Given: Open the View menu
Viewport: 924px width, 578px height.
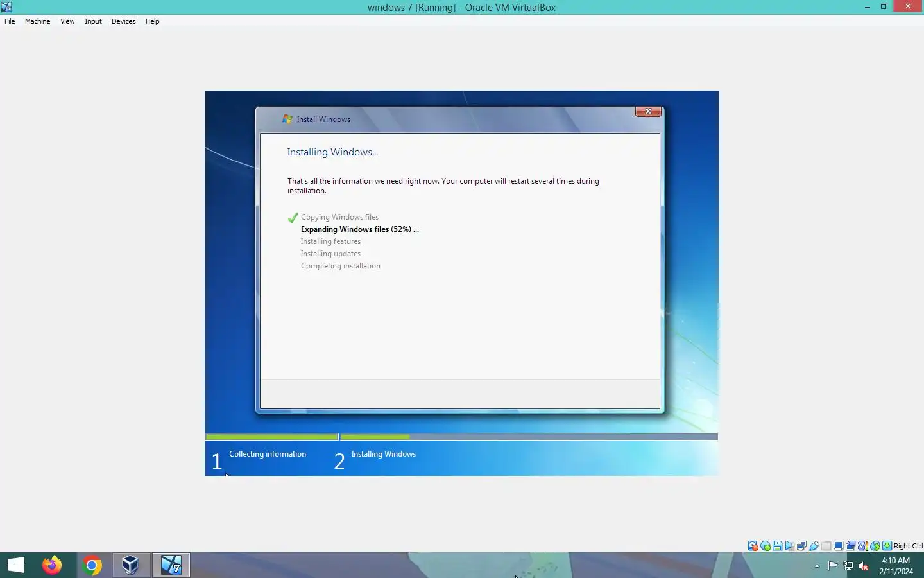Looking at the screenshot, I should pyautogui.click(x=67, y=21).
